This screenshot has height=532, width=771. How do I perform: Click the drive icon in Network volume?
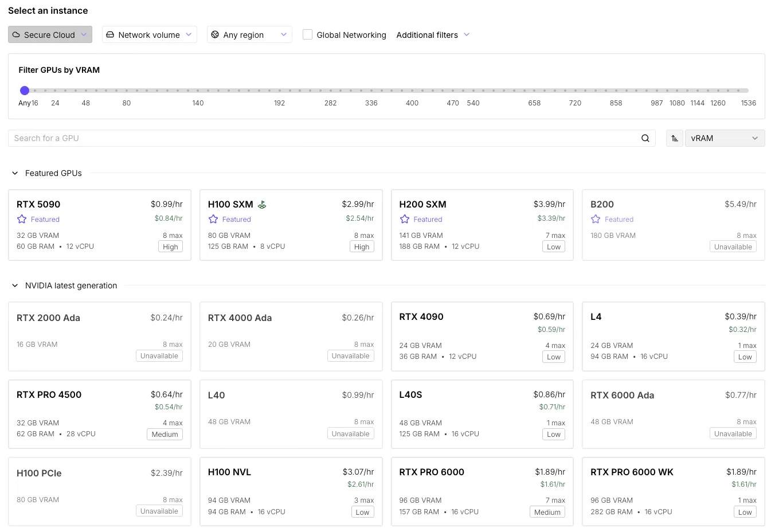(110, 34)
